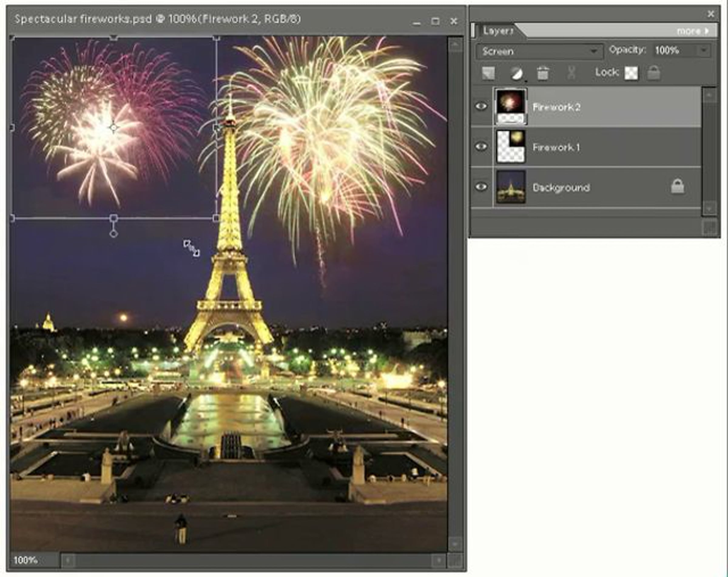Screen dimensions: 728x577
Task: Select the Layers palette tab
Action: (498, 31)
